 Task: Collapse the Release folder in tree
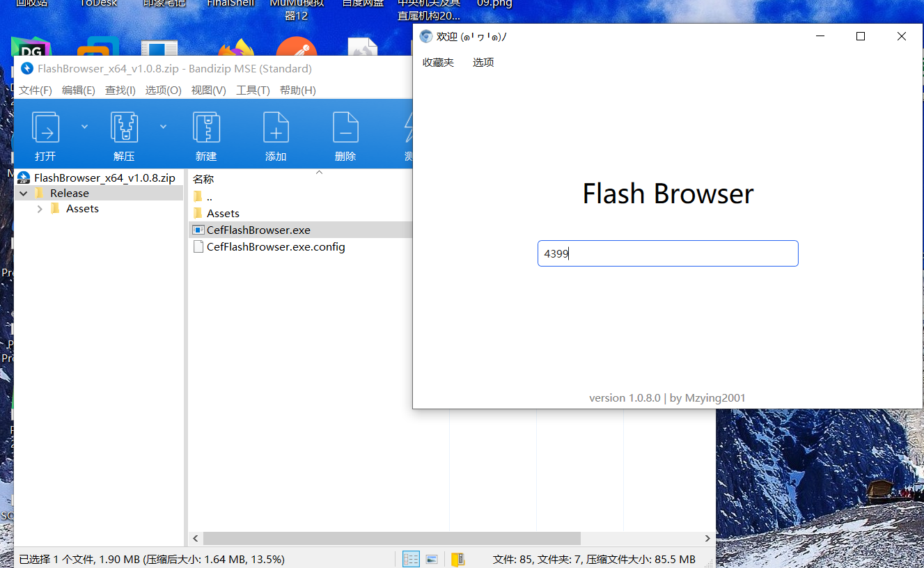click(24, 194)
